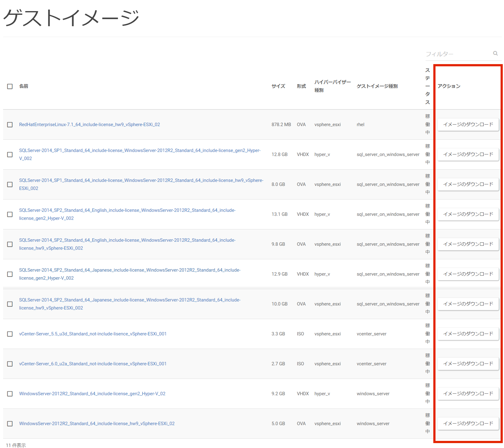Click the rhel guest image type cell

(360, 125)
